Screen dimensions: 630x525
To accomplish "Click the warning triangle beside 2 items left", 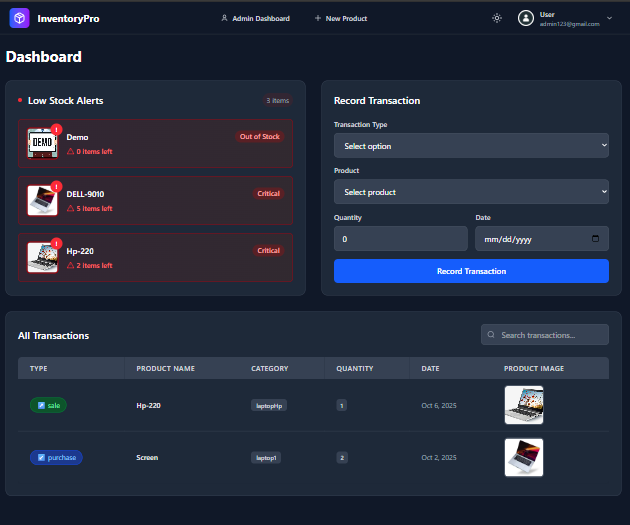I will (x=70, y=266).
